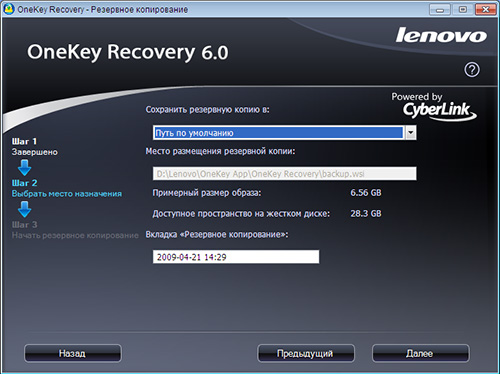Click 'Выбрать место назначения' step label

tap(67, 194)
